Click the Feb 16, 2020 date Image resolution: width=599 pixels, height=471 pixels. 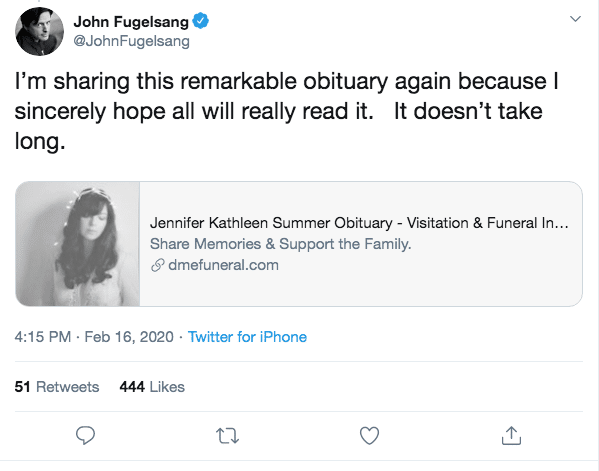[x=129, y=337]
